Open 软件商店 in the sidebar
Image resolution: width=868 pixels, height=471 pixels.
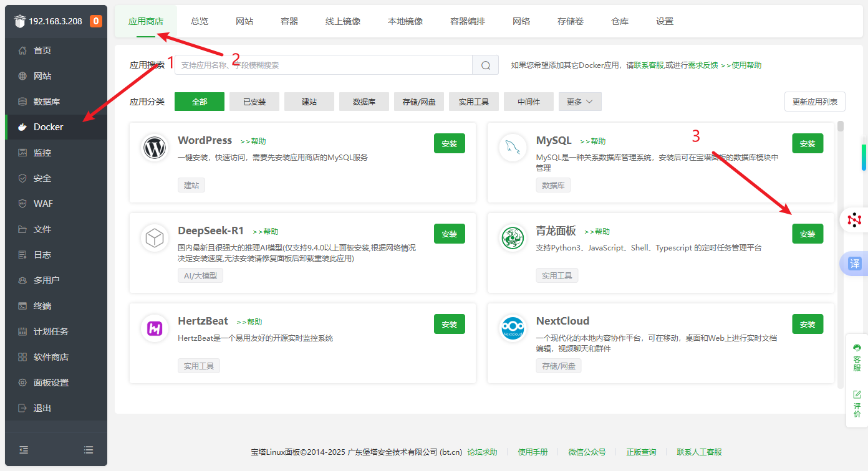[x=51, y=357]
